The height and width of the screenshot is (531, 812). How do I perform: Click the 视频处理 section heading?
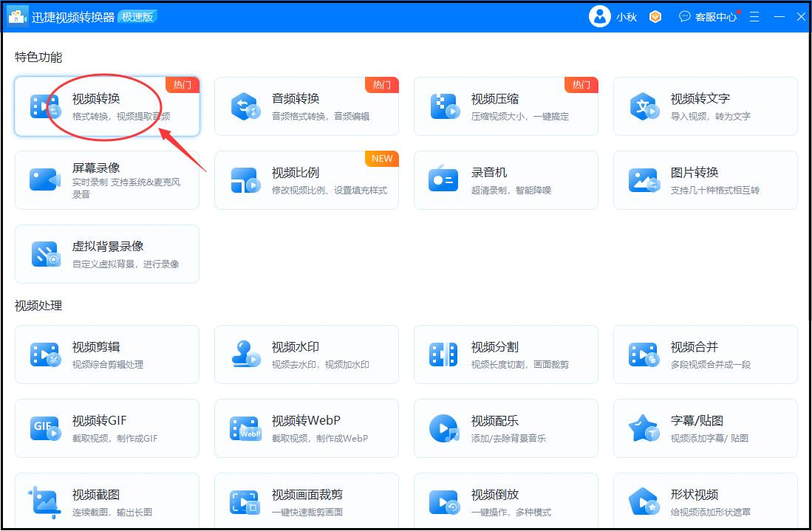click(38, 306)
